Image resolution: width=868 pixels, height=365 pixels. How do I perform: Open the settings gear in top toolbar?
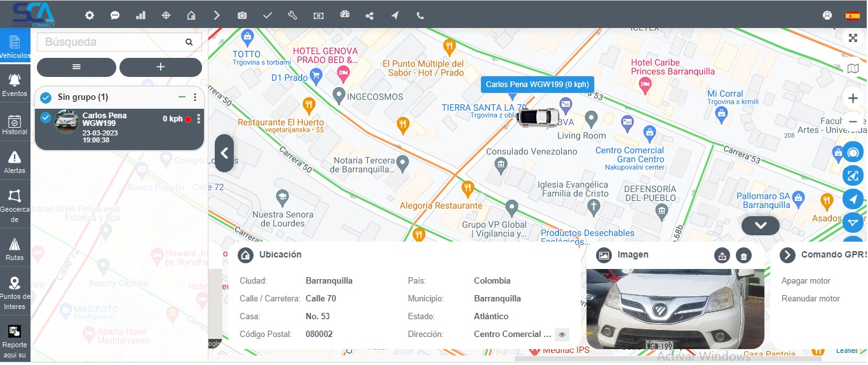click(x=90, y=15)
